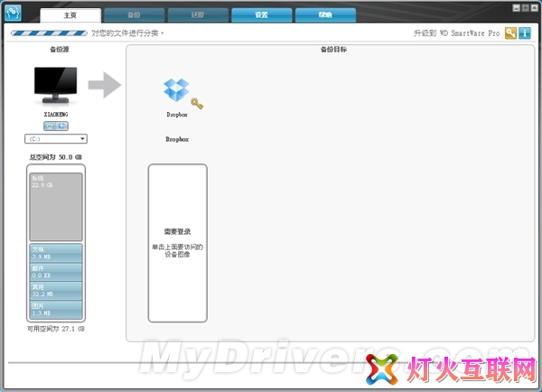The image size is (542, 392).
Task: Click the gold key beside Dropbox
Action: point(197,104)
